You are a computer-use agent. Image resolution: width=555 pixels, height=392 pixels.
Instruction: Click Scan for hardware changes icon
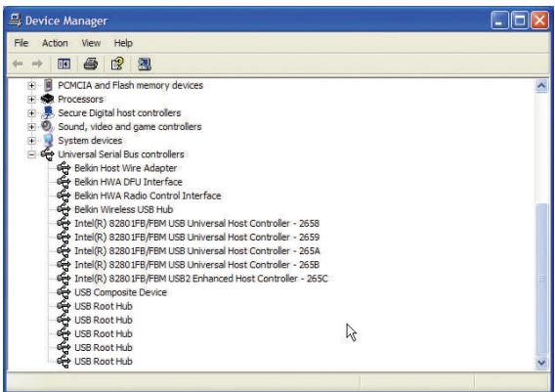(145, 64)
